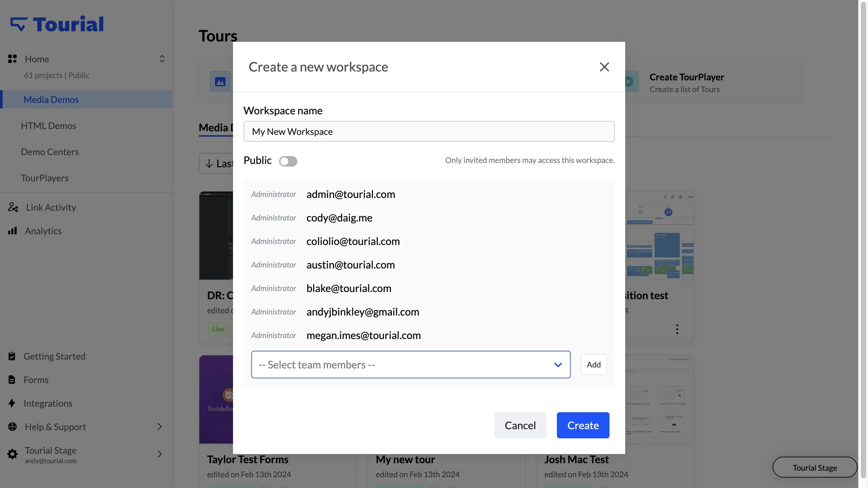Open Forms in the sidebar
Image resolution: width=868 pixels, height=488 pixels.
pyautogui.click(x=36, y=380)
